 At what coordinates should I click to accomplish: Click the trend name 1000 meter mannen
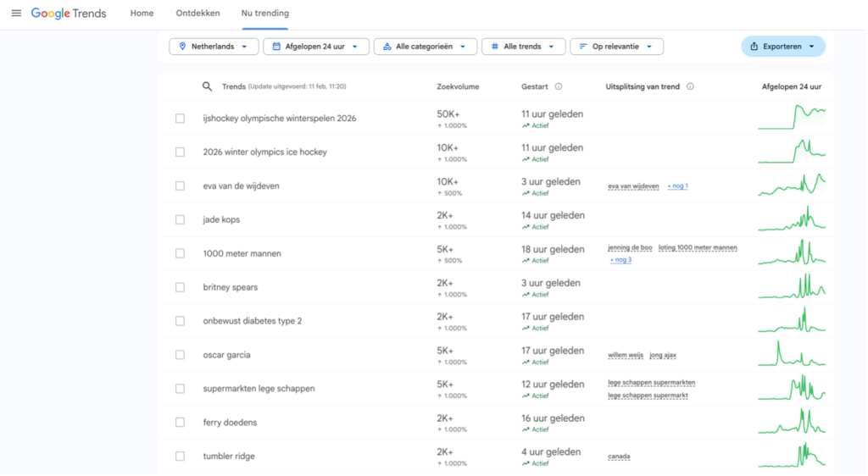(x=242, y=254)
